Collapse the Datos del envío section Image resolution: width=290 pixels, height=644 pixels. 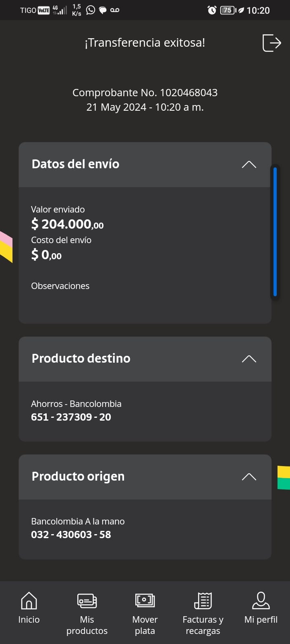249,164
